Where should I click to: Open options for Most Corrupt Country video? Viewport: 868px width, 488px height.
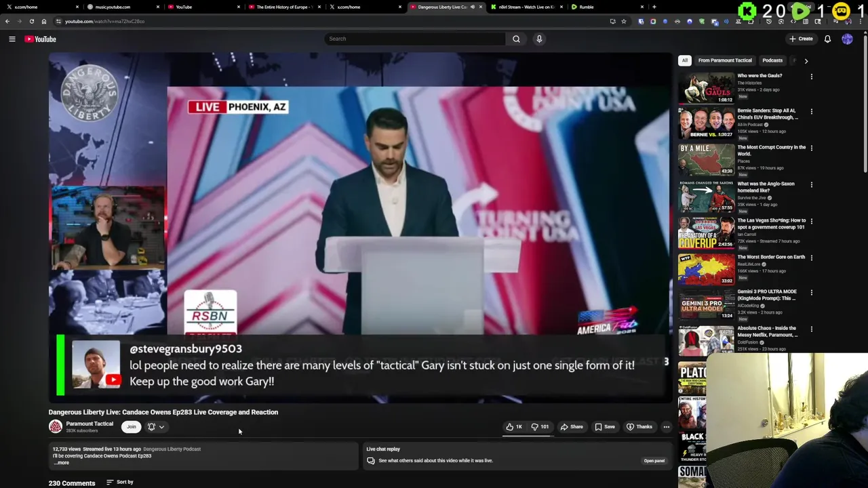[811, 148]
